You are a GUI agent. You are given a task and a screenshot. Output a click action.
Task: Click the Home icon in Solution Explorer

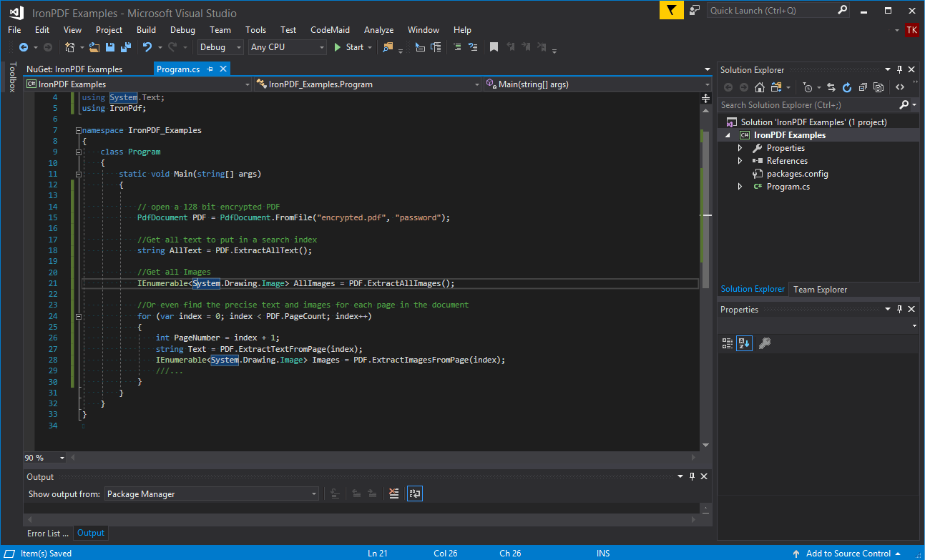[760, 87]
